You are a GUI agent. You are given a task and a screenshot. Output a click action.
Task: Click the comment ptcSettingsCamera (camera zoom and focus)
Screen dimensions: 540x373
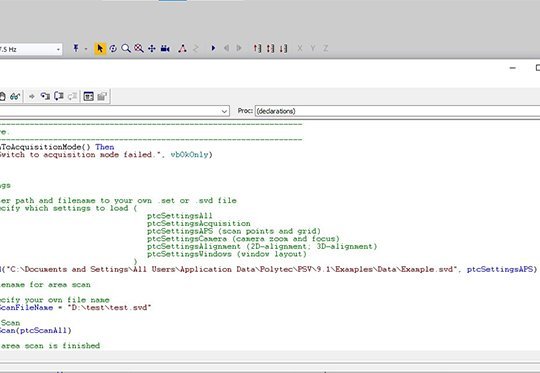(x=243, y=239)
